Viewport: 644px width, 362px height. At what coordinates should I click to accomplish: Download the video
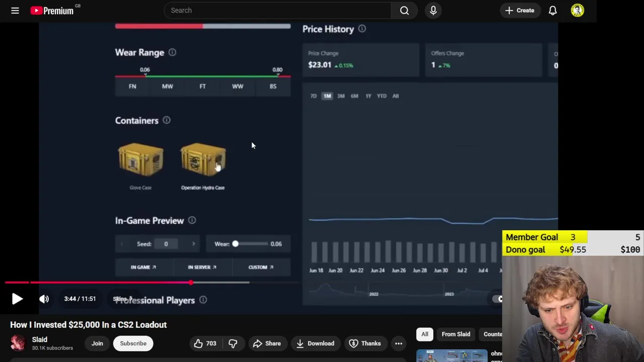pos(315,343)
